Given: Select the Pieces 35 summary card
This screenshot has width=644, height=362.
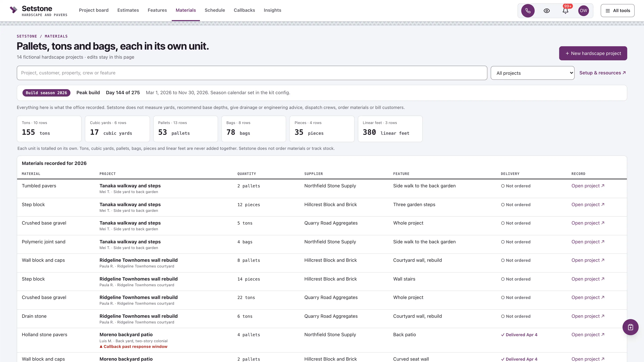Looking at the screenshot, I should (322, 129).
